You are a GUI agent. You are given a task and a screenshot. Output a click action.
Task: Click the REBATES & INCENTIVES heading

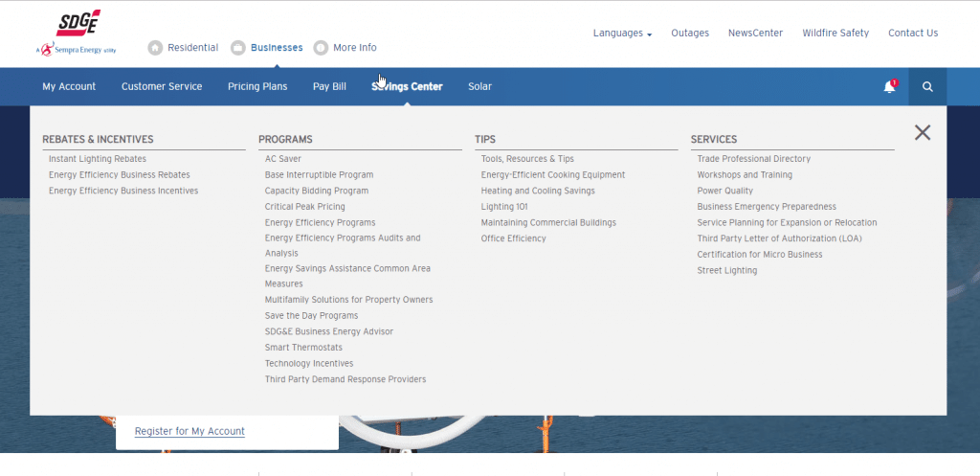tap(99, 140)
